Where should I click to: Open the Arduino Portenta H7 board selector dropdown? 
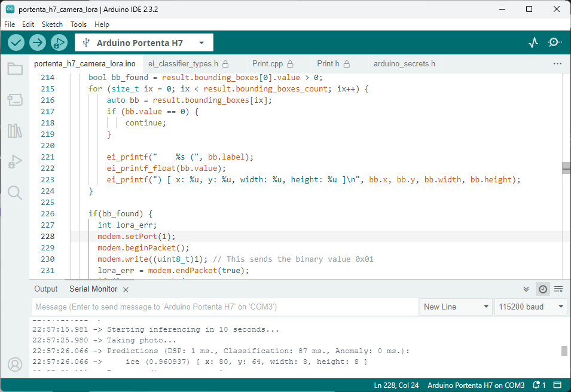(144, 42)
